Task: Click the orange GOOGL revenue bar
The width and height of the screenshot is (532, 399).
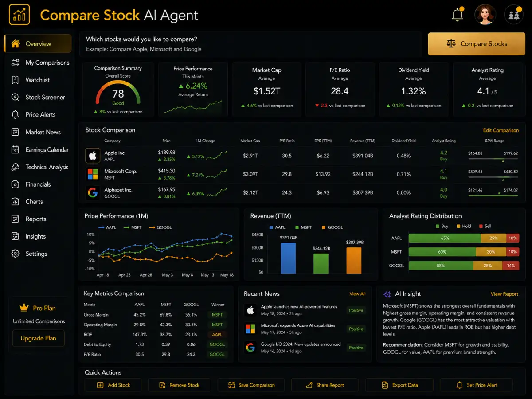Action: (354, 260)
